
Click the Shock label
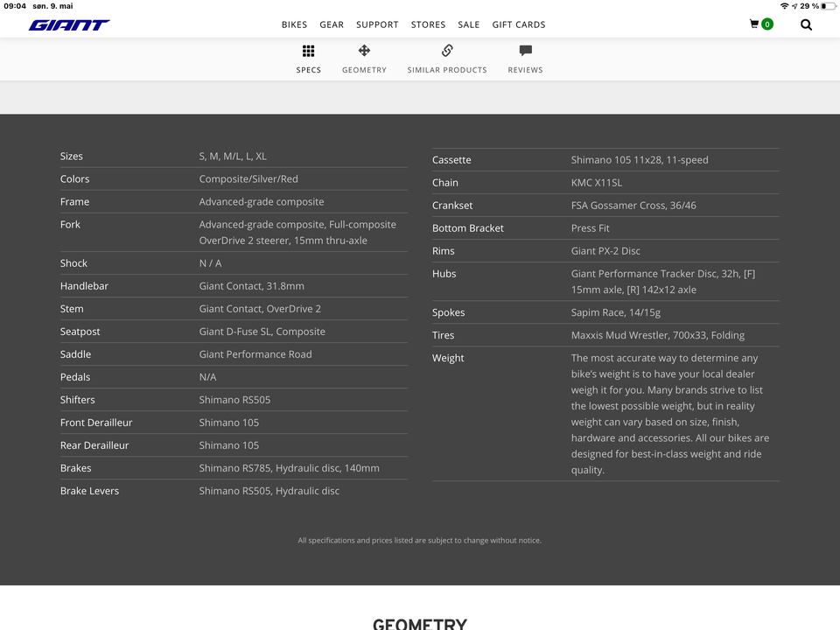73,263
